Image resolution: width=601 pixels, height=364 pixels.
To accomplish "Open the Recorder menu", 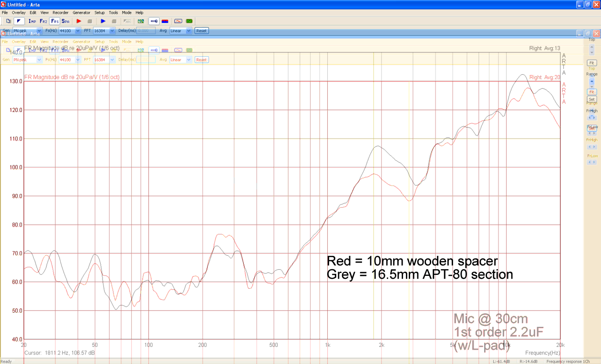I will tap(61, 12).
